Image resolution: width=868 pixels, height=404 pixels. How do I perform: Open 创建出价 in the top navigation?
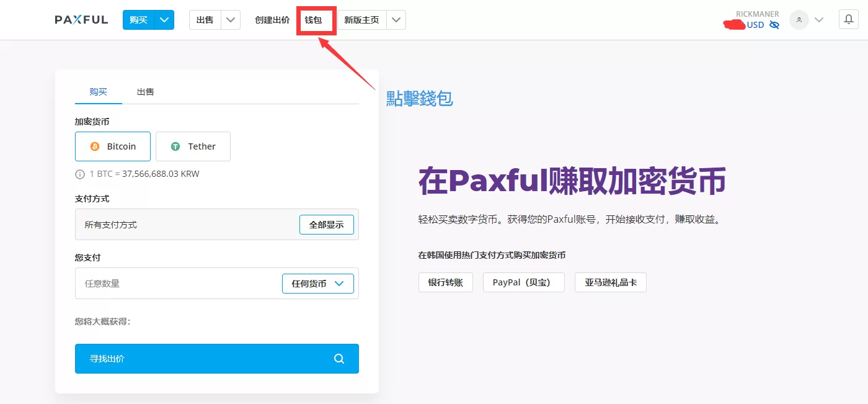coord(272,20)
